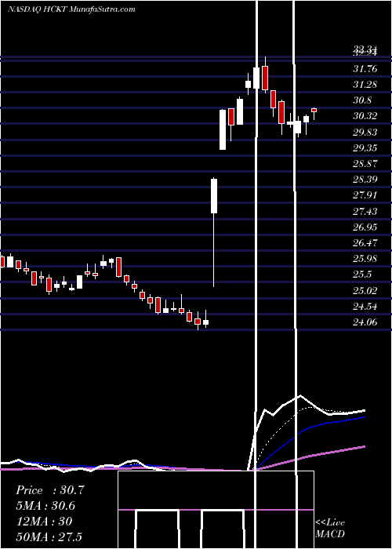
Task: Select the 31.28 price level label
Action: [x=365, y=85]
